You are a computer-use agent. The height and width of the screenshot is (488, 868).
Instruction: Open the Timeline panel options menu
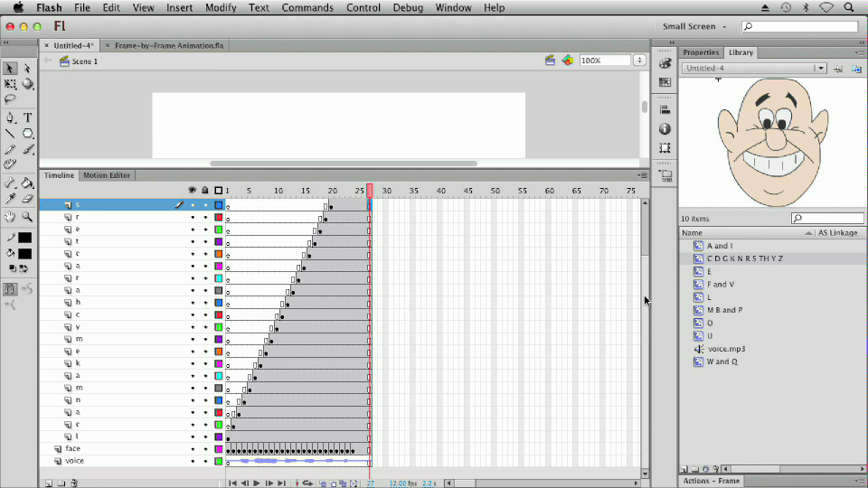pyautogui.click(x=642, y=175)
